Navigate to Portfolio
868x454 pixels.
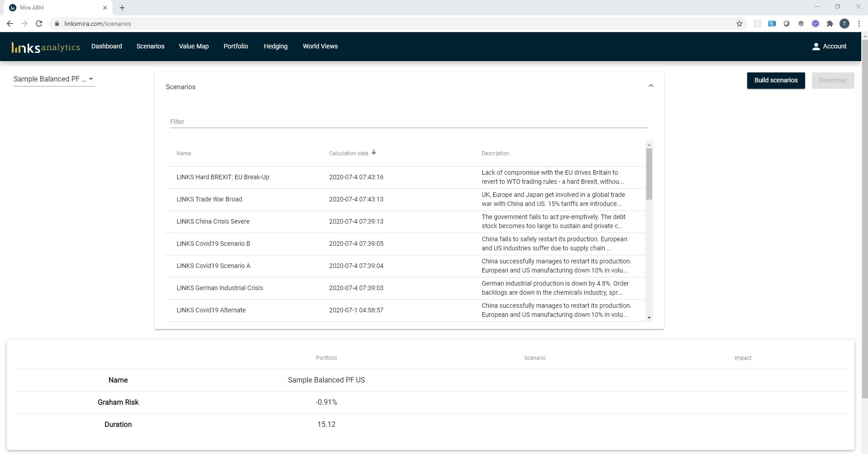point(236,46)
